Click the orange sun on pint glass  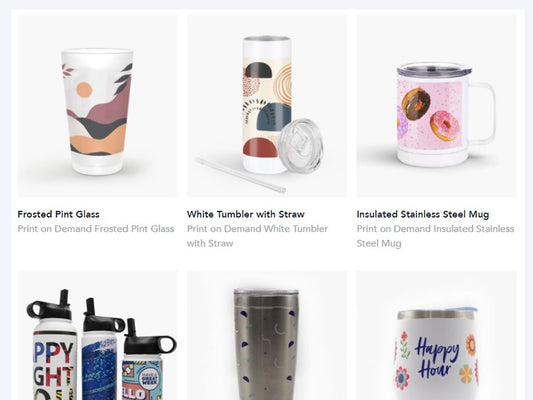(84, 90)
